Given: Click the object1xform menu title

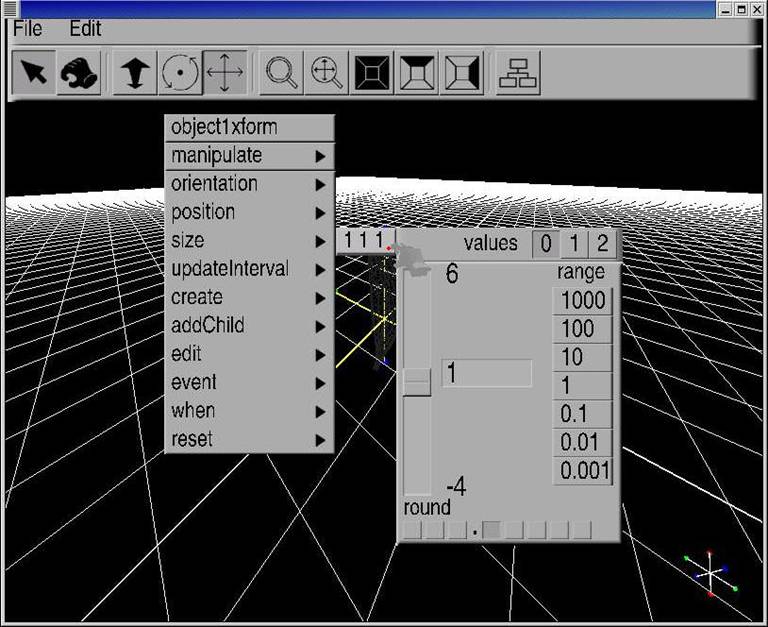Looking at the screenshot, I should click(x=250, y=127).
